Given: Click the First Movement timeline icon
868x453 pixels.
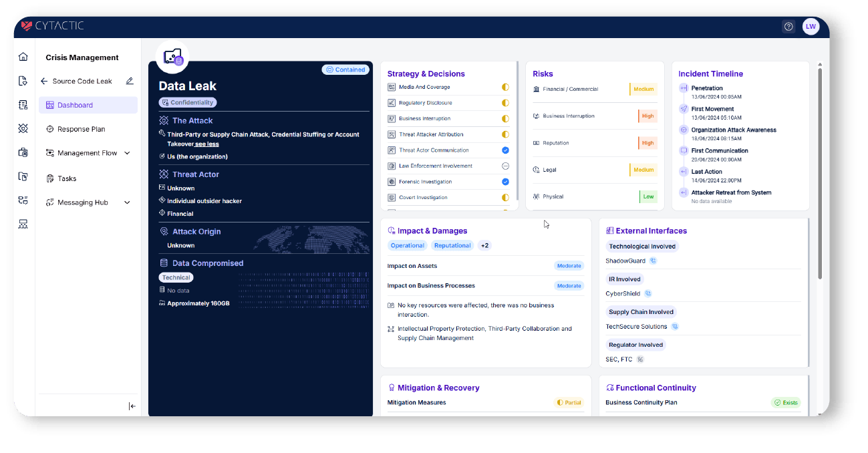Looking at the screenshot, I should click(x=684, y=109).
